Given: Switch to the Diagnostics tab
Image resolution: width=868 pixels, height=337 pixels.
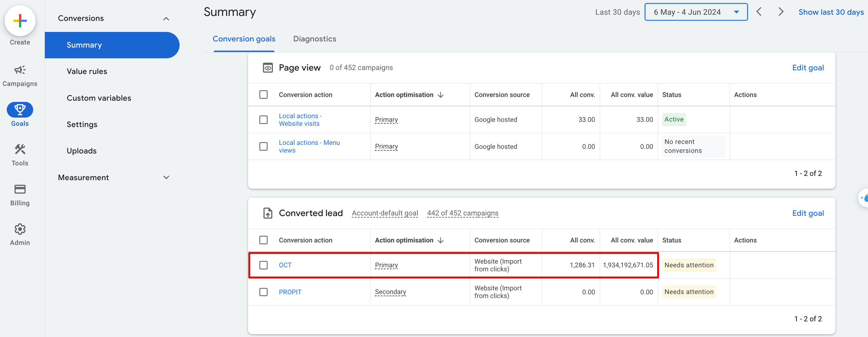Looking at the screenshot, I should click(x=314, y=39).
